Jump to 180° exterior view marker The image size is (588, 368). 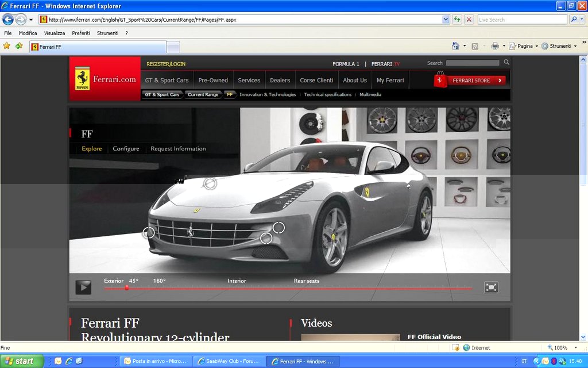[x=160, y=281]
